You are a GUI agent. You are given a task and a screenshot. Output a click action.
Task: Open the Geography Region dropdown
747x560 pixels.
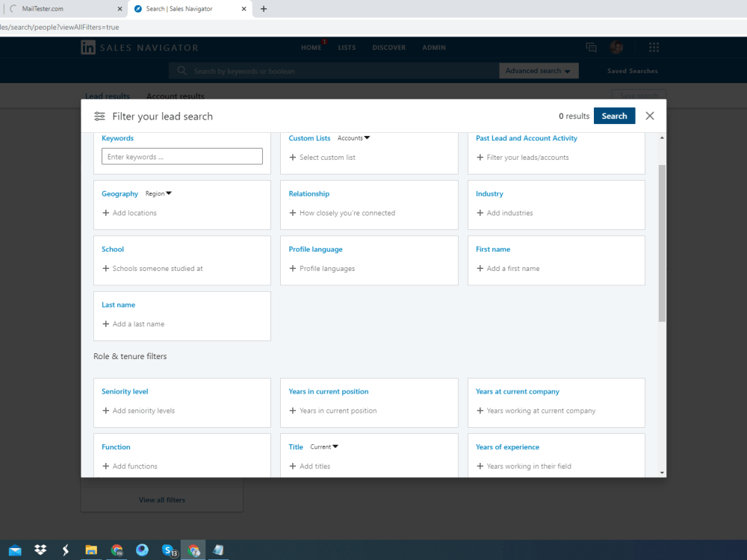tap(158, 193)
